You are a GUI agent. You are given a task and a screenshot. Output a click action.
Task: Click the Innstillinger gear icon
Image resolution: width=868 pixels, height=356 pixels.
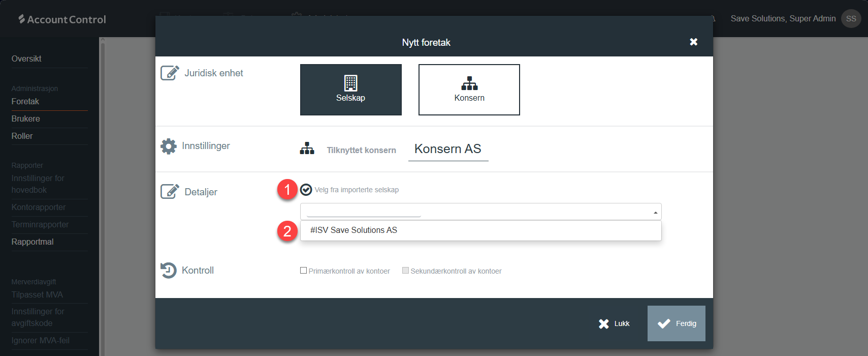(x=169, y=146)
